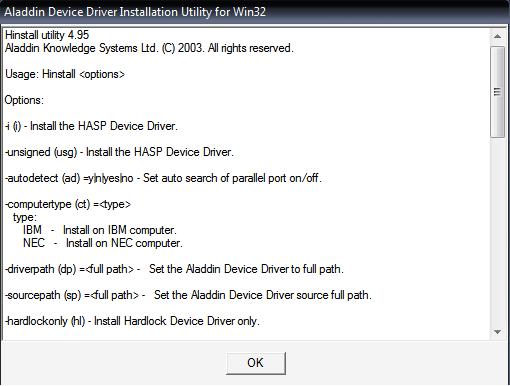Click the '-computertype (ct) =<type>' line
This screenshot has height=386, width=510.
[x=68, y=204]
